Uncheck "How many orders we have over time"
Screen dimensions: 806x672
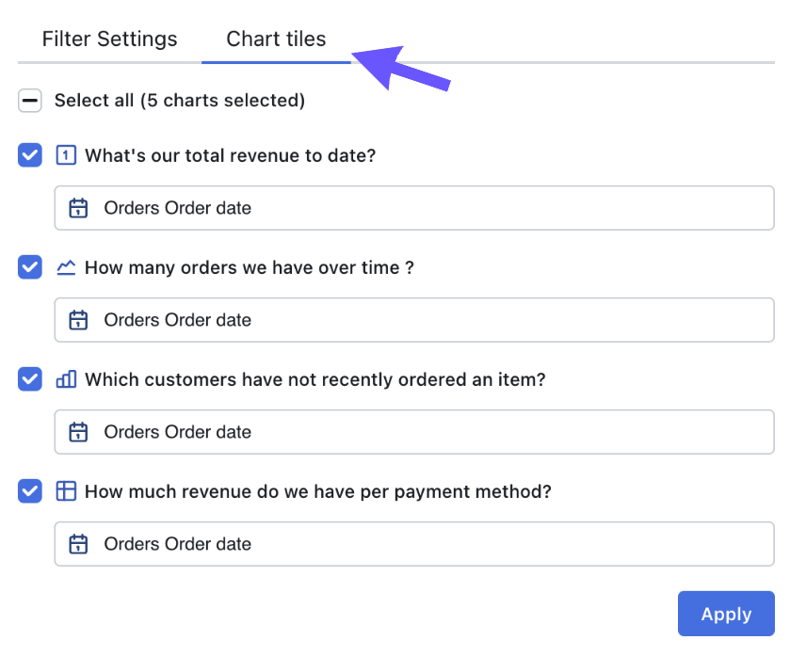click(30, 267)
